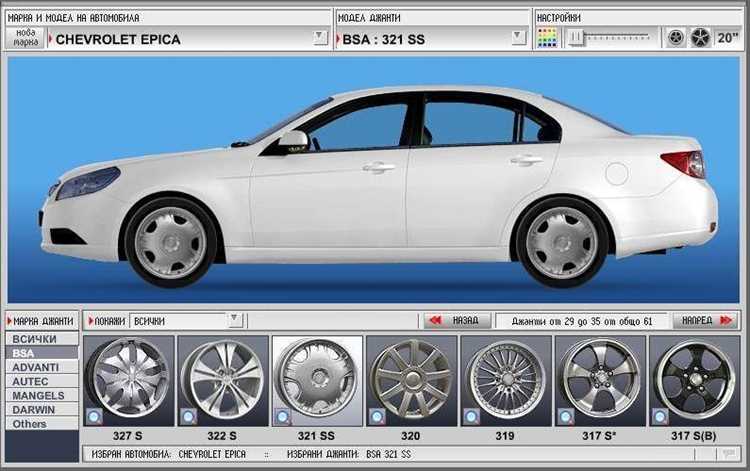Screen dimensions: 750x471
Task: Choose the 321 SS wheel thumbnail
Action: point(317,380)
